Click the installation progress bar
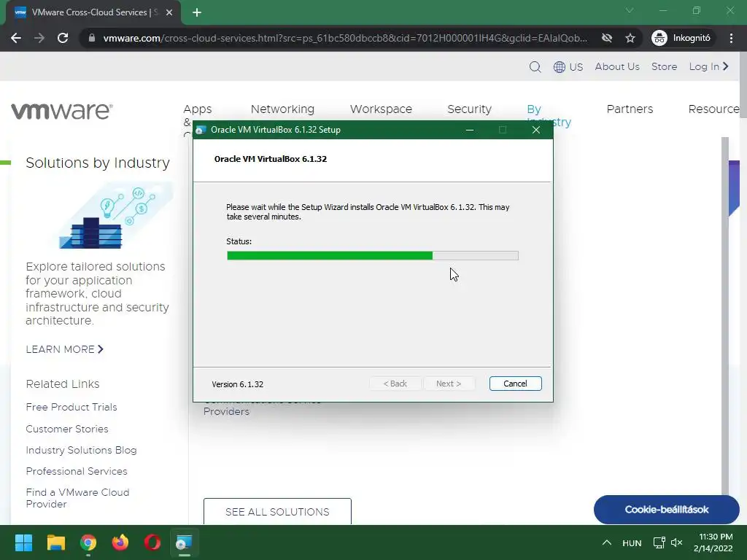This screenshot has height=560, width=747. pyautogui.click(x=373, y=256)
